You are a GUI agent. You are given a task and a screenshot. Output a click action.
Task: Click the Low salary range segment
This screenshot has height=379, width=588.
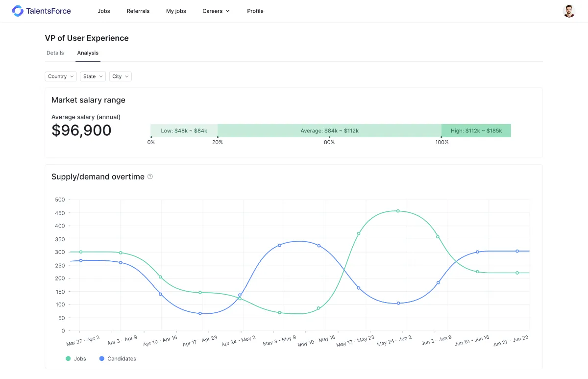coord(184,131)
